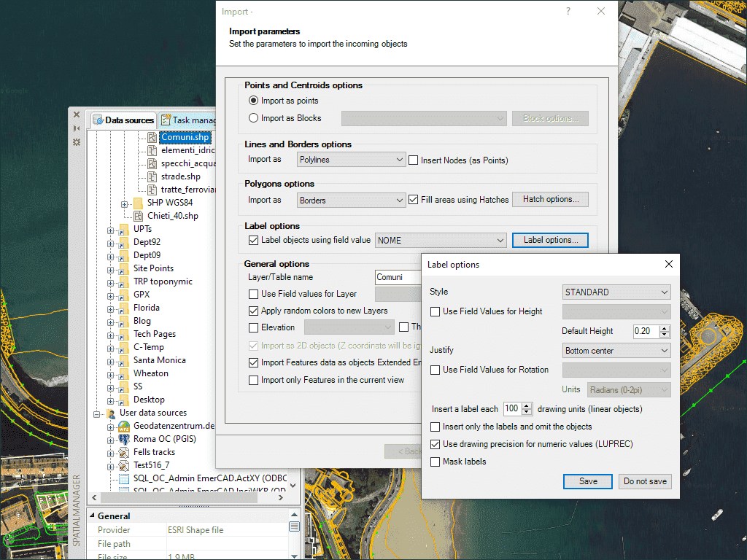
Task: Click the WFS icon beside Geodatenzentrum.de
Action: (124, 427)
